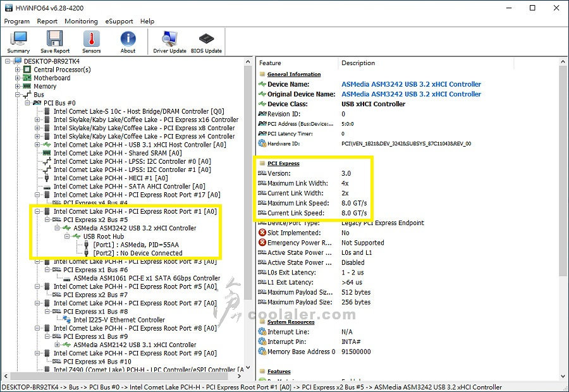Click the red X icon beside Emergency Power
569x392 pixels.
click(x=262, y=242)
